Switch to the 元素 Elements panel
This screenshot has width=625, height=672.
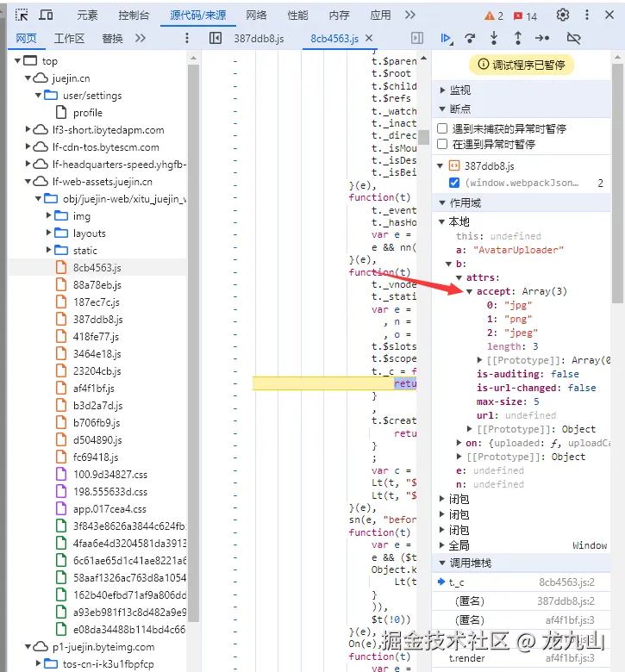[88, 16]
